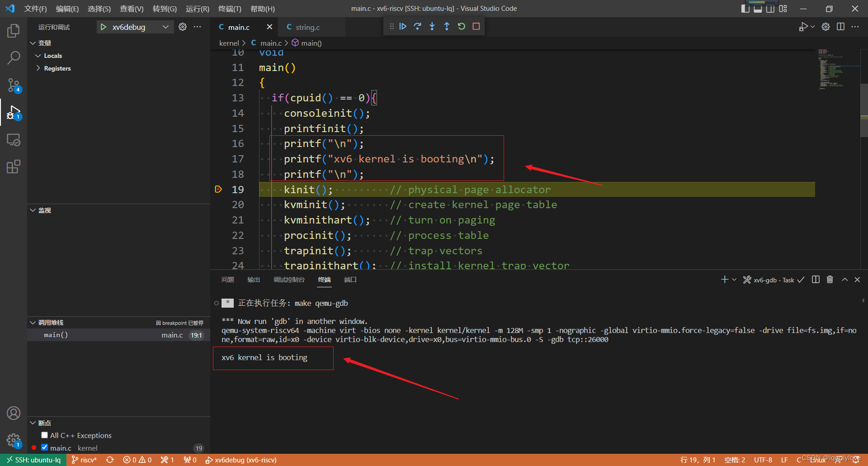The width and height of the screenshot is (868, 466).
Task: Open the Manage gear in activity bar
Action: (14, 440)
